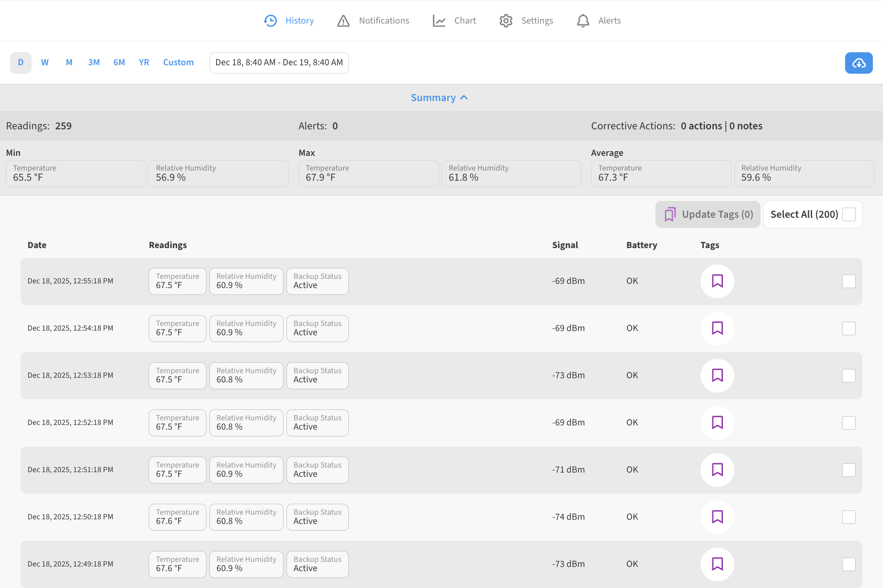This screenshot has height=588, width=883.
Task: Tick the checkbox for 12:51:18 PM reading
Action: (x=848, y=470)
